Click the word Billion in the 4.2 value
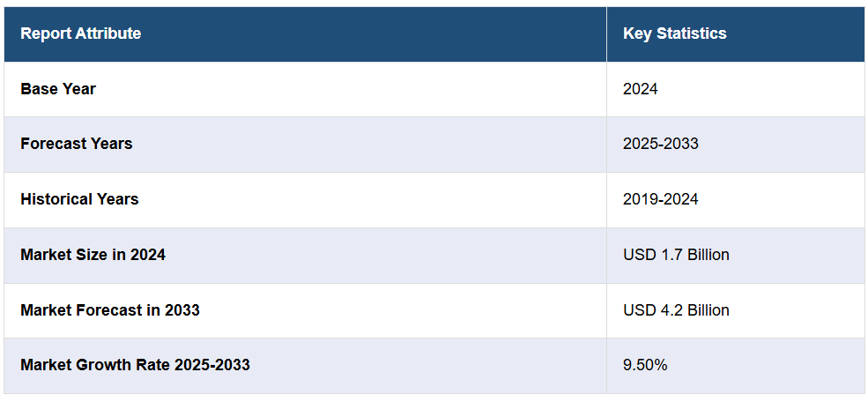 click(706, 310)
